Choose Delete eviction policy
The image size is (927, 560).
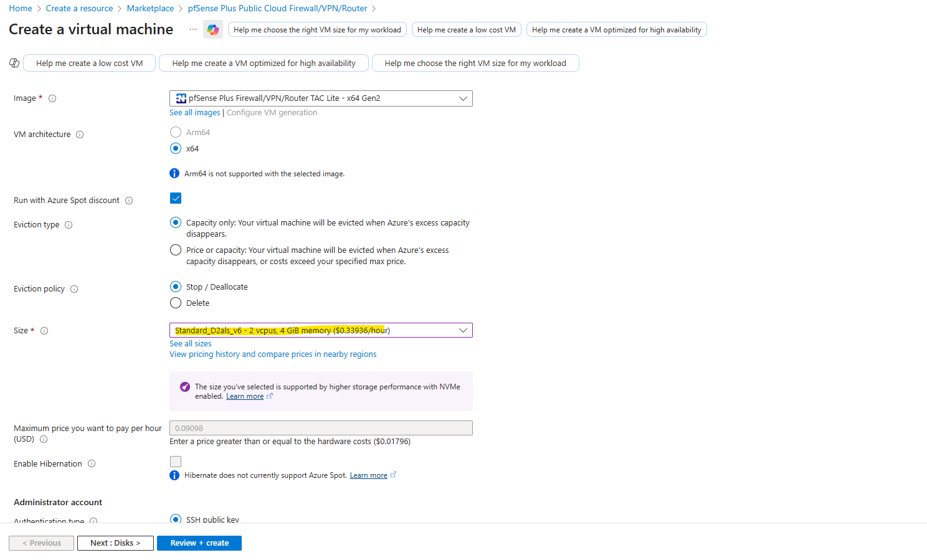pos(176,303)
